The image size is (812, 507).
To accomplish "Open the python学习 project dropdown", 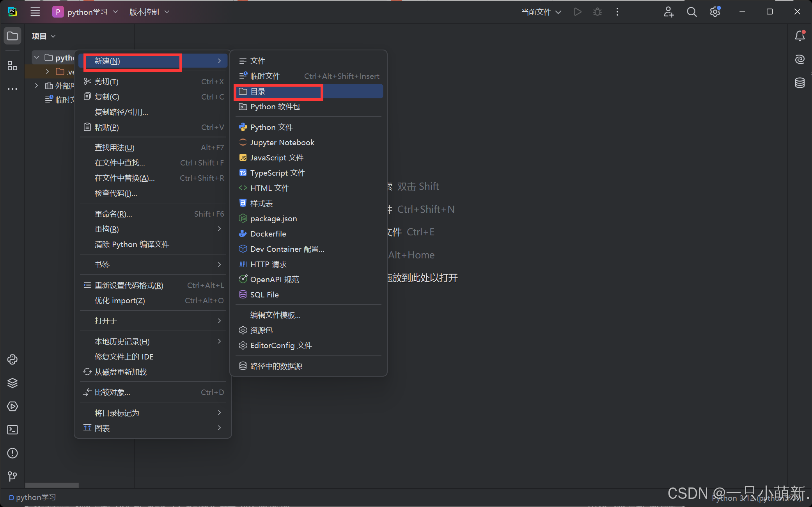I will [x=86, y=12].
